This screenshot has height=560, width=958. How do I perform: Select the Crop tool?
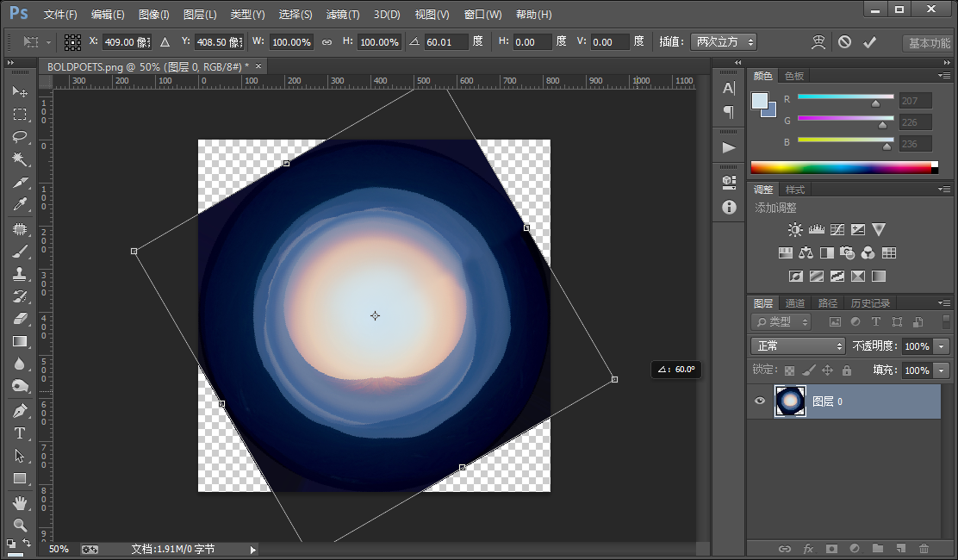[x=20, y=182]
